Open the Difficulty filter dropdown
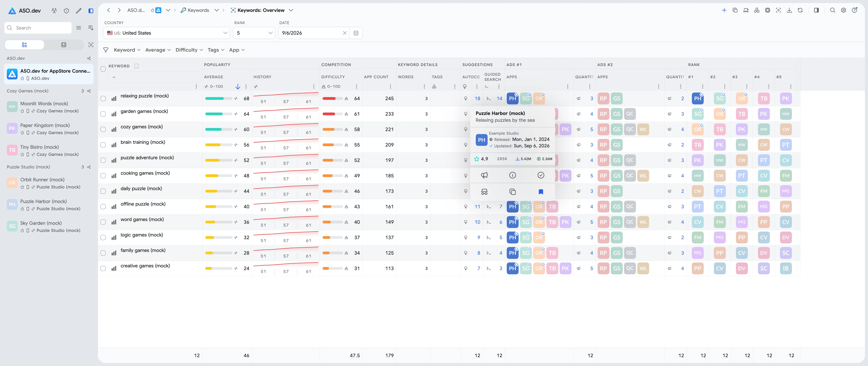 coord(189,50)
